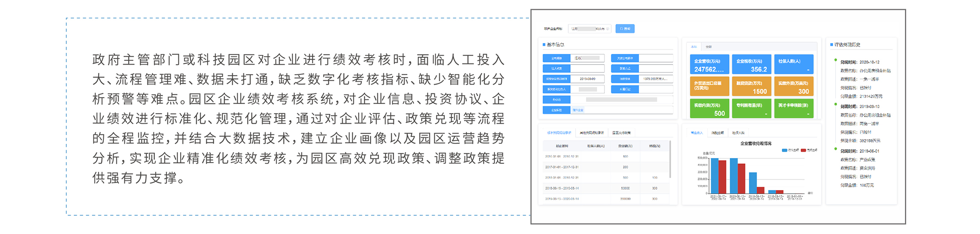The image size is (980, 234).
Task: Select the second tab above the records table
Action: tap(592, 133)
